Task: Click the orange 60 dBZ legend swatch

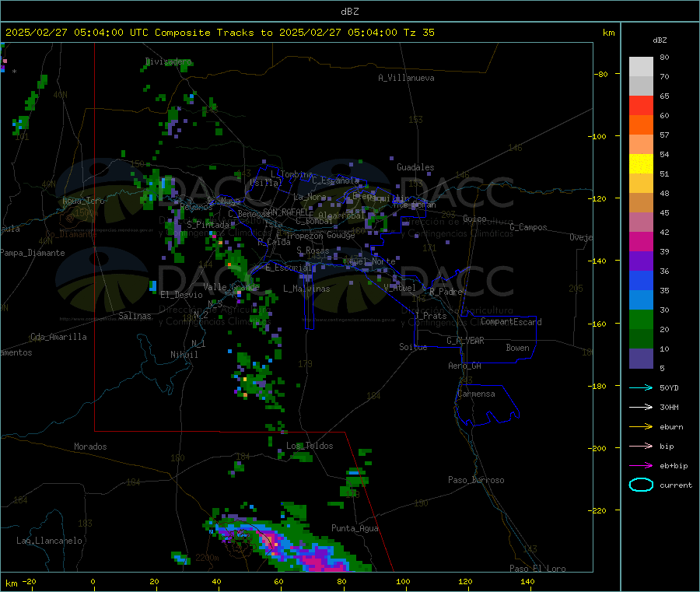Action: click(641, 125)
